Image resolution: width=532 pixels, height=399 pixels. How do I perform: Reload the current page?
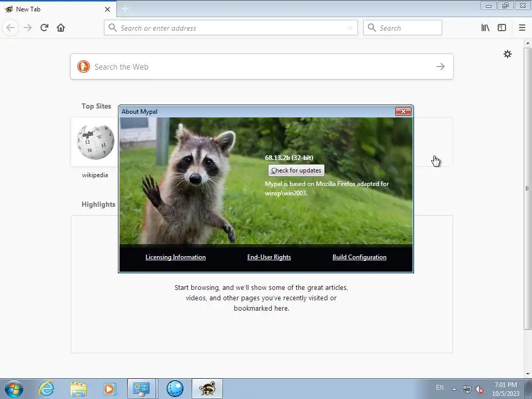click(44, 28)
